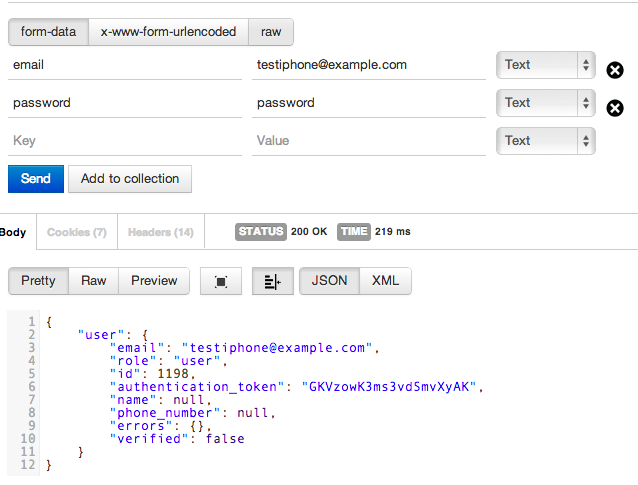Screen dimensions: 638x485
Task: Click the empty Value input field
Action: [x=369, y=141]
